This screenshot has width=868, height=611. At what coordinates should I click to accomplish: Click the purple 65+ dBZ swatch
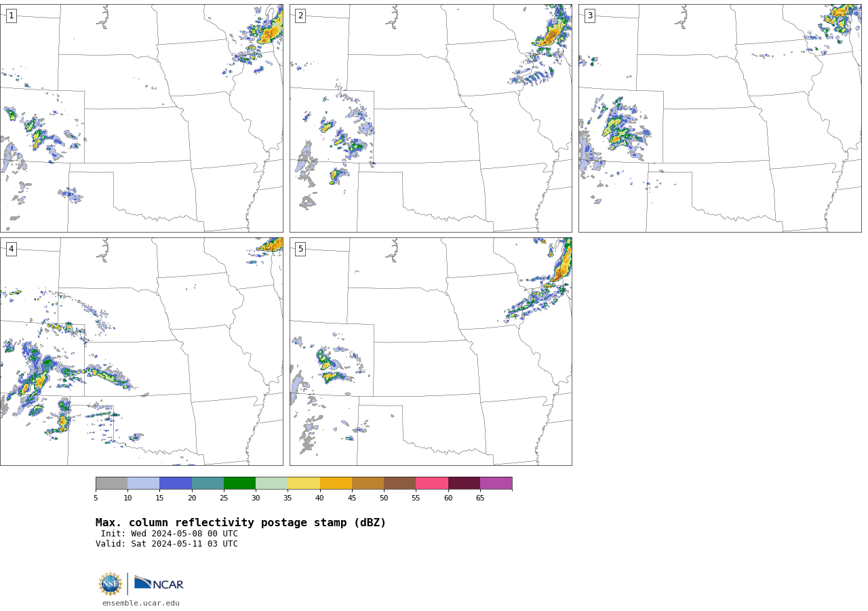[496, 483]
